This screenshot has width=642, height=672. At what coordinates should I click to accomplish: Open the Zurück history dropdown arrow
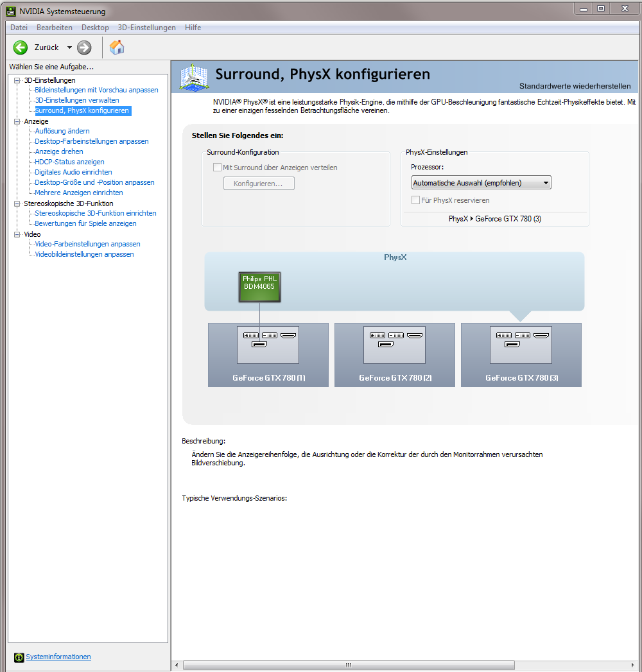pos(69,47)
